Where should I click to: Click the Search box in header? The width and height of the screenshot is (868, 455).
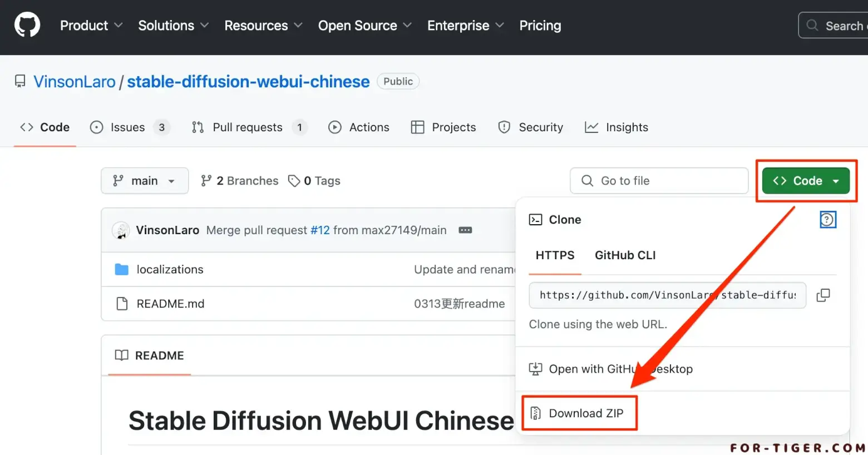point(833,26)
